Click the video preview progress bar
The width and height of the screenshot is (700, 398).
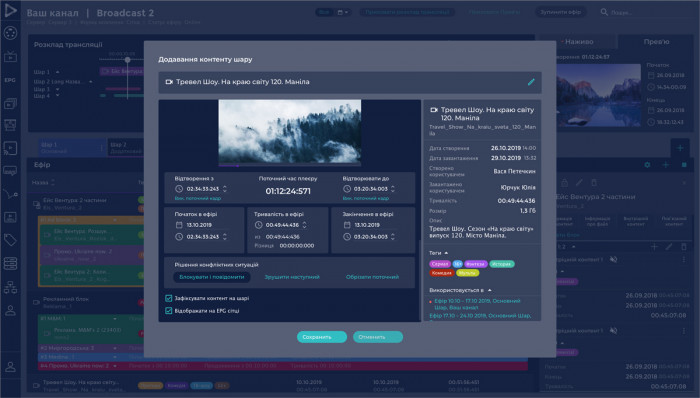click(289, 166)
